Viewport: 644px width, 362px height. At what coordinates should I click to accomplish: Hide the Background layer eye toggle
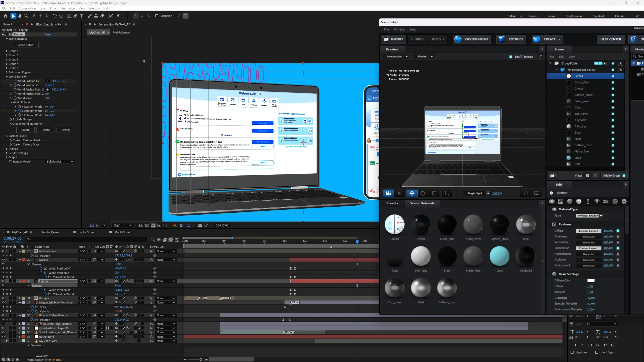3,337
